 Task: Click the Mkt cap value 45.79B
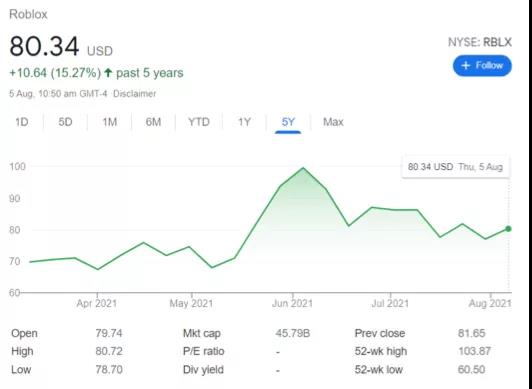(292, 333)
